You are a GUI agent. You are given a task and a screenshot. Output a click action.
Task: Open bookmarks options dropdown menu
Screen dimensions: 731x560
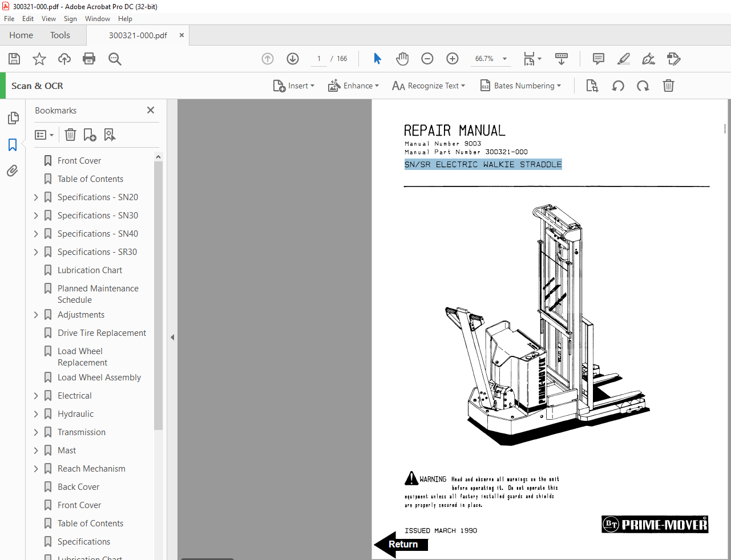45,135
